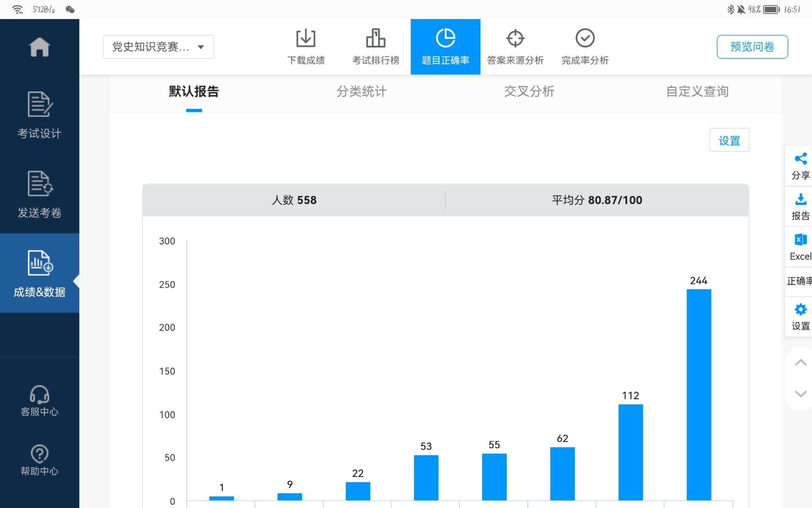
Task: Export data with Excel icon
Action: click(800, 247)
